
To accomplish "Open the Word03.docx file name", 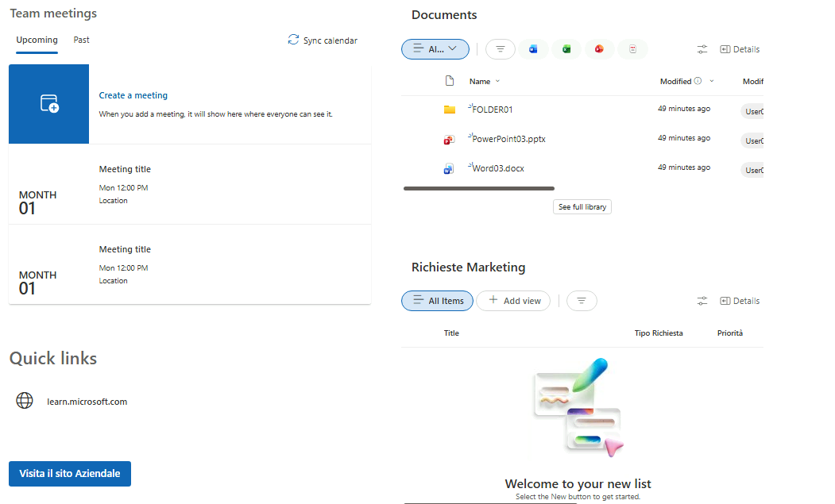I will [x=498, y=168].
